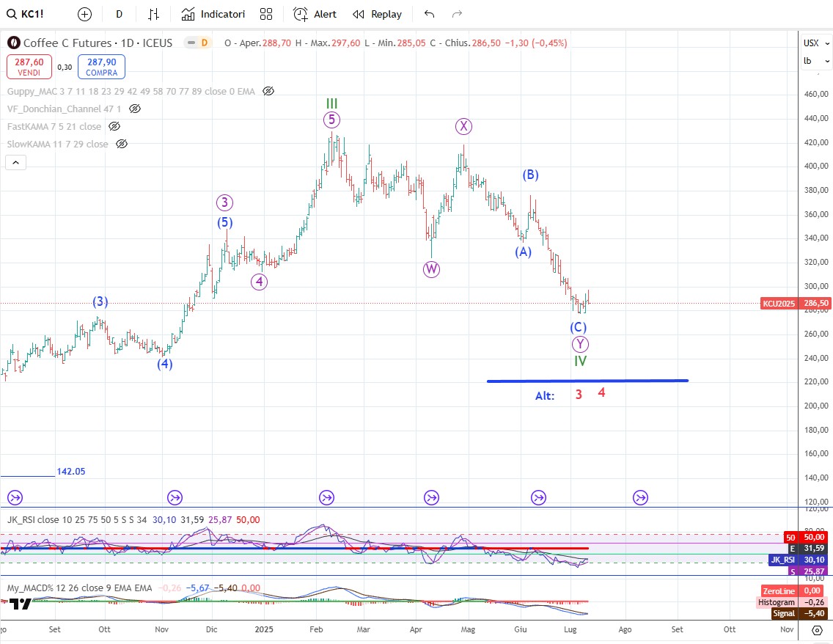Open the Indicatori menu
The height and width of the screenshot is (644, 833).
pos(213,14)
